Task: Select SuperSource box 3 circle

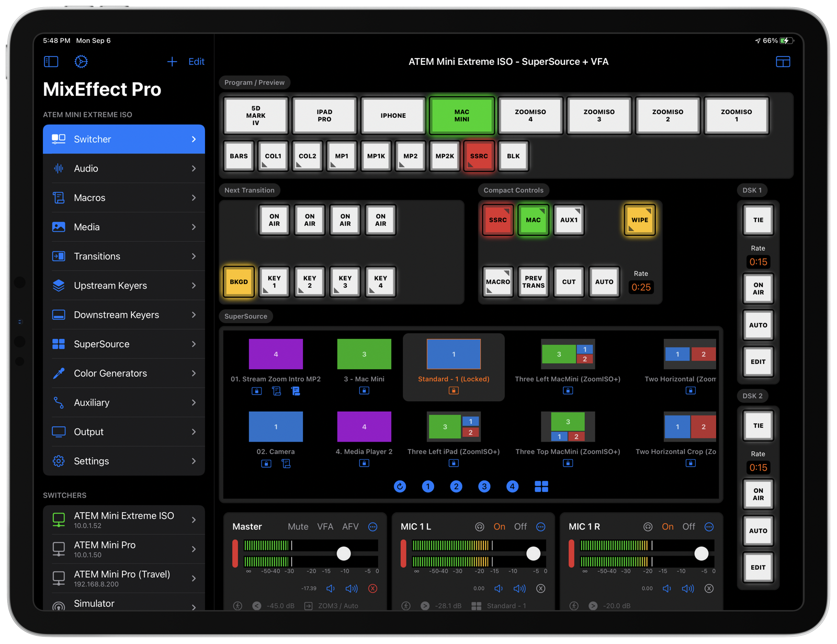Action: pos(484,487)
